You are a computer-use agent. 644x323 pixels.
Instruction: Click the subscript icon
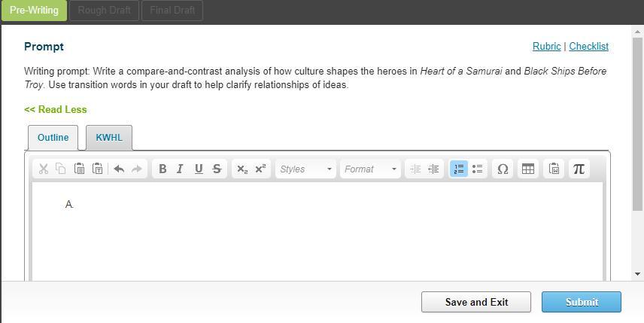pyautogui.click(x=241, y=169)
